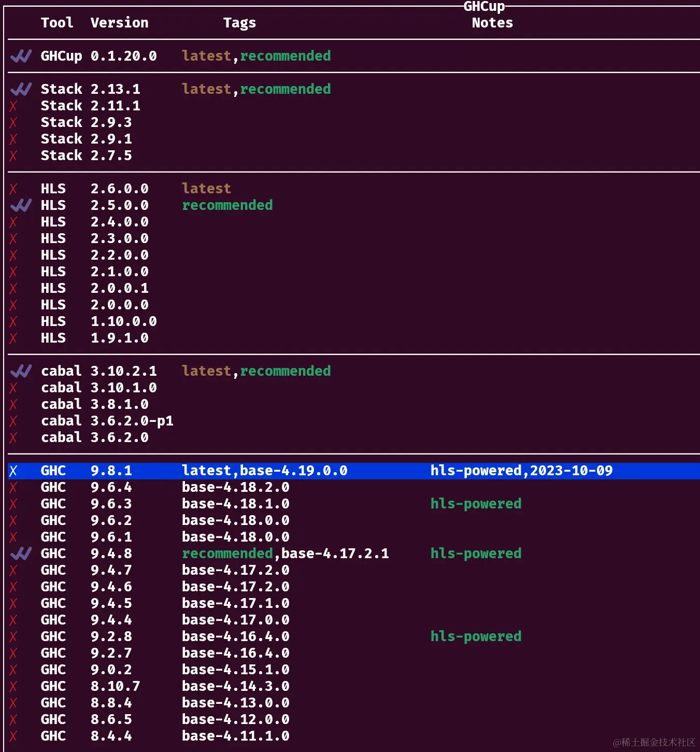Viewport: 700px width, 752px height.
Task: Click the double-check icon next to HLS 2.5.0.0
Action: point(21,205)
